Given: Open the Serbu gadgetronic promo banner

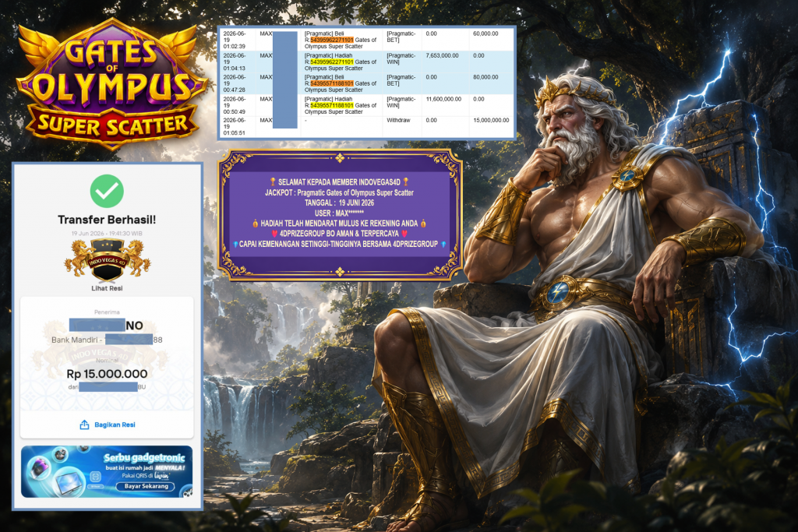Looking at the screenshot, I should 107,471.
